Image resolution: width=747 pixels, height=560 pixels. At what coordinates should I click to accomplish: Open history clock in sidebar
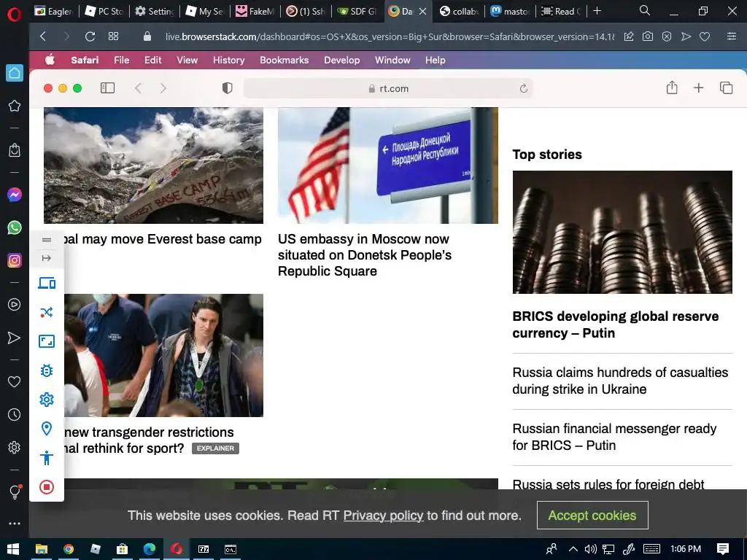pyautogui.click(x=15, y=415)
